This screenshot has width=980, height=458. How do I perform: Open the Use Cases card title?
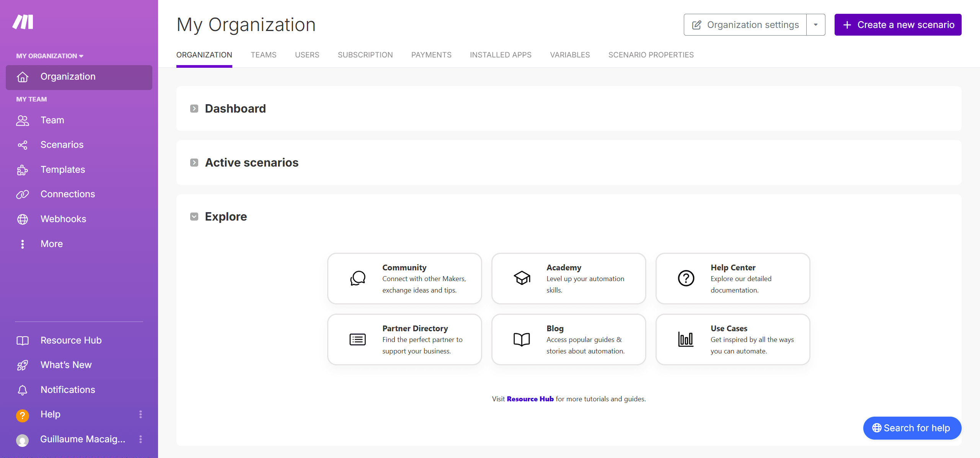(729, 329)
